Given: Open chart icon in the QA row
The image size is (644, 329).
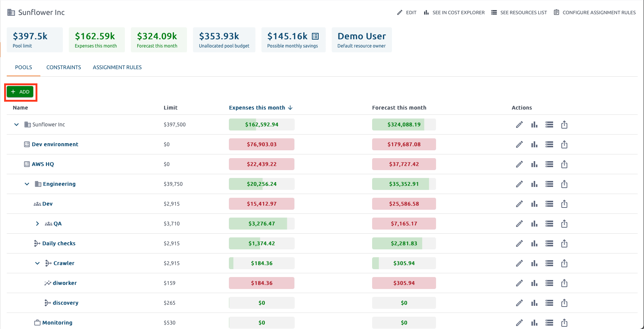Looking at the screenshot, I should [534, 224].
